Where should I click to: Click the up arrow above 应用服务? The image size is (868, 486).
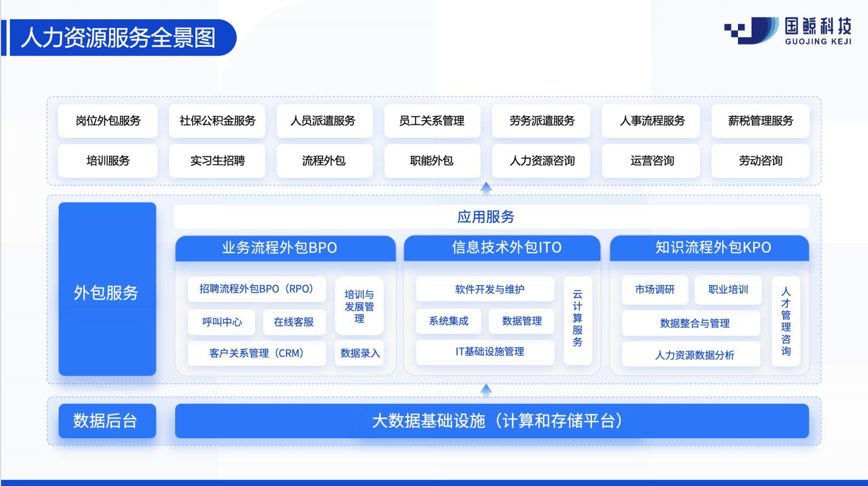(486, 188)
